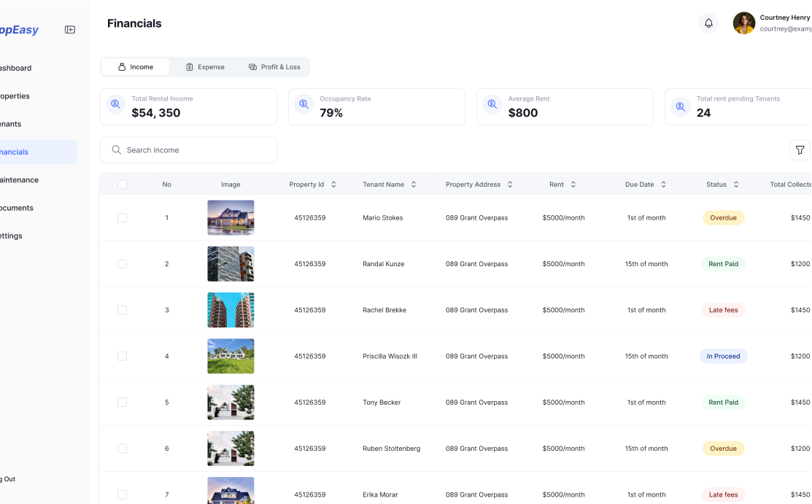Click the Rent Paid badge for Tony Becker
The image size is (812, 504).
(x=723, y=402)
